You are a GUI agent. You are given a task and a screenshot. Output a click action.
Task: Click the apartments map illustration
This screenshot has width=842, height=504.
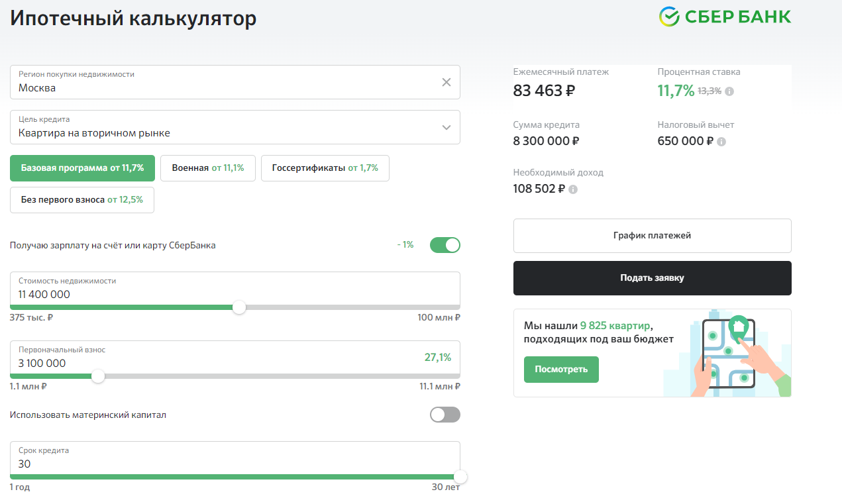click(727, 353)
